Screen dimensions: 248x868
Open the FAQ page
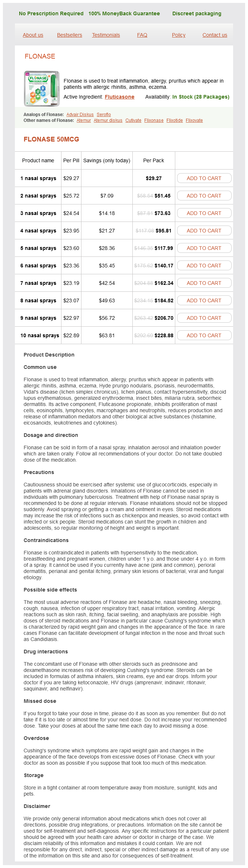pyautogui.click(x=142, y=35)
